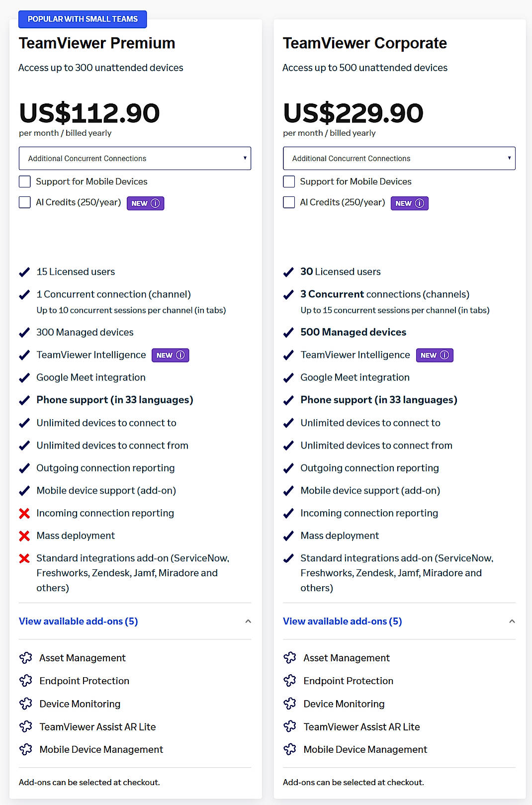532x805 pixels.
Task: Open Additional Concurrent Connections dropdown under Corporate
Action: [399, 158]
